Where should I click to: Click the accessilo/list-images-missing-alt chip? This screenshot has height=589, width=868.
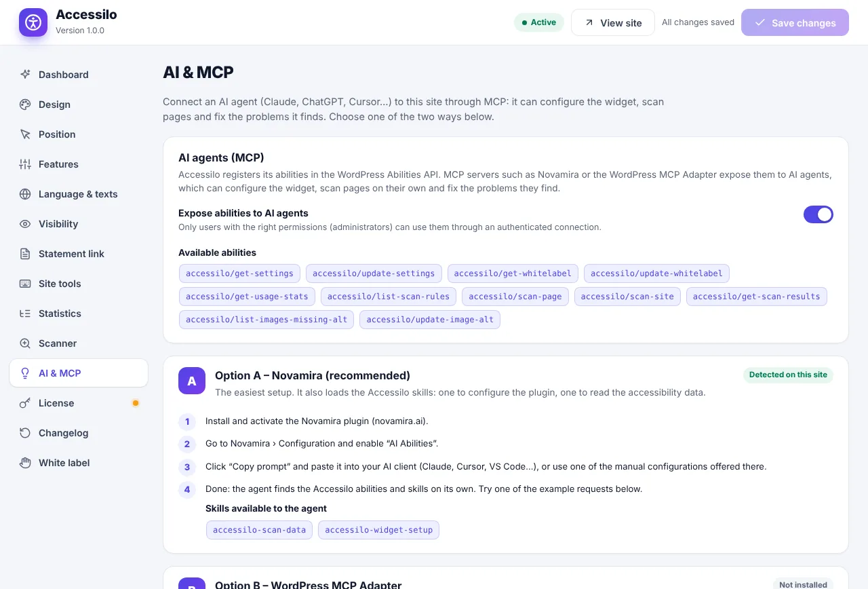267,320
